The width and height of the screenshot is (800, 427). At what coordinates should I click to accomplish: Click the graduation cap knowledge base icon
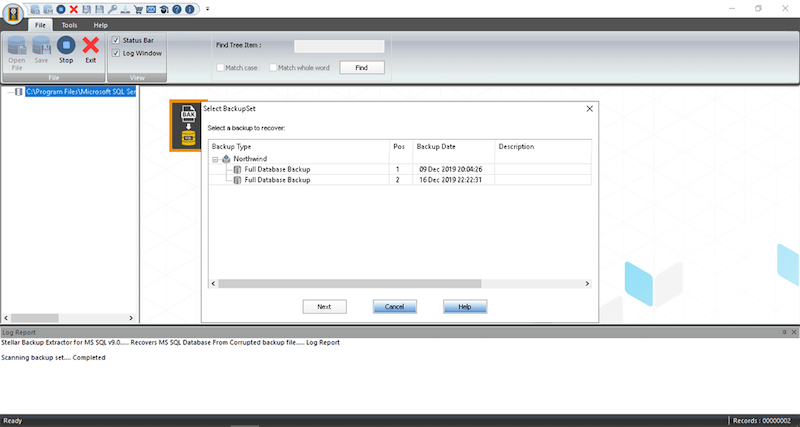[164, 9]
